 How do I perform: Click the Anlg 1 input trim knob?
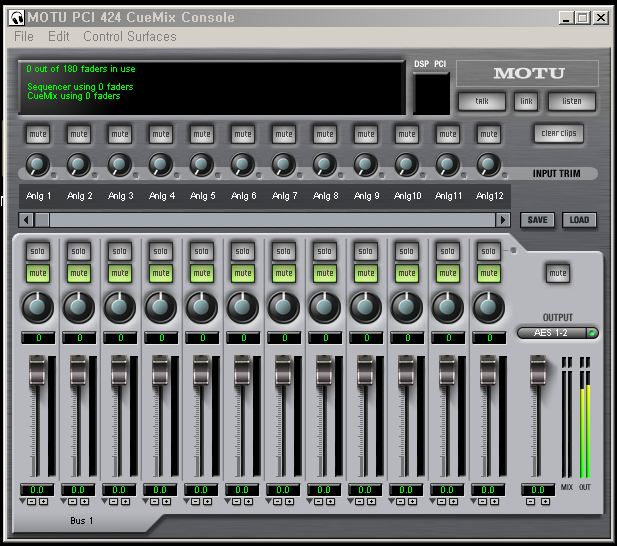(x=38, y=165)
